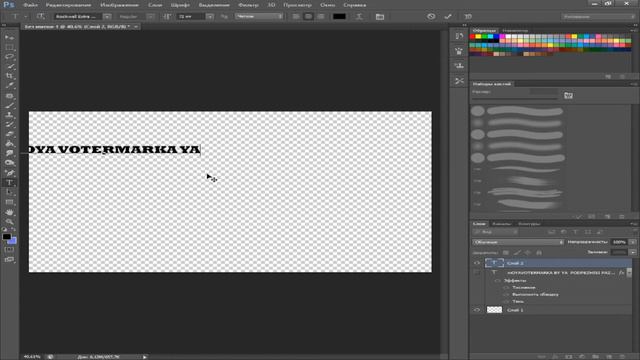Image resolution: width=640 pixels, height=360 pixels.
Task: Select the Clone Stamp tool
Action: click(x=9, y=115)
